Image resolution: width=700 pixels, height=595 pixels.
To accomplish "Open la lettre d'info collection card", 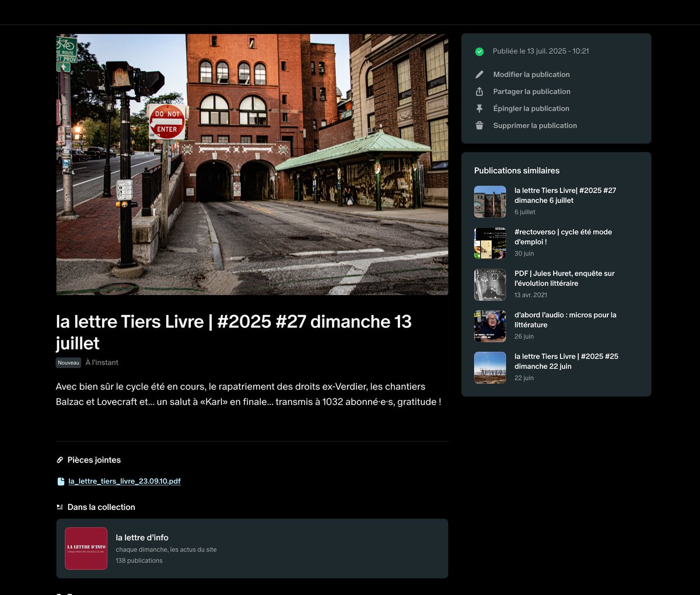I will click(252, 548).
